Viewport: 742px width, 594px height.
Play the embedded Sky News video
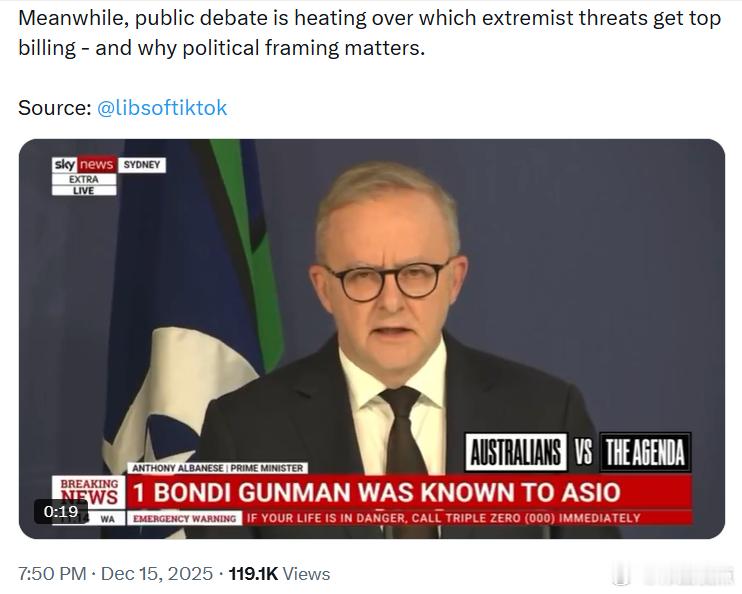click(x=371, y=338)
